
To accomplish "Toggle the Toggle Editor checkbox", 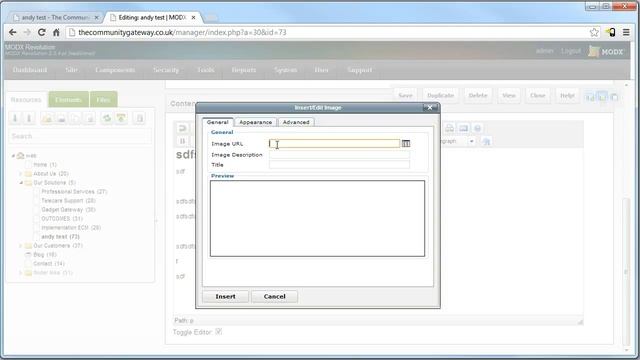I will pyautogui.click(x=219, y=331).
